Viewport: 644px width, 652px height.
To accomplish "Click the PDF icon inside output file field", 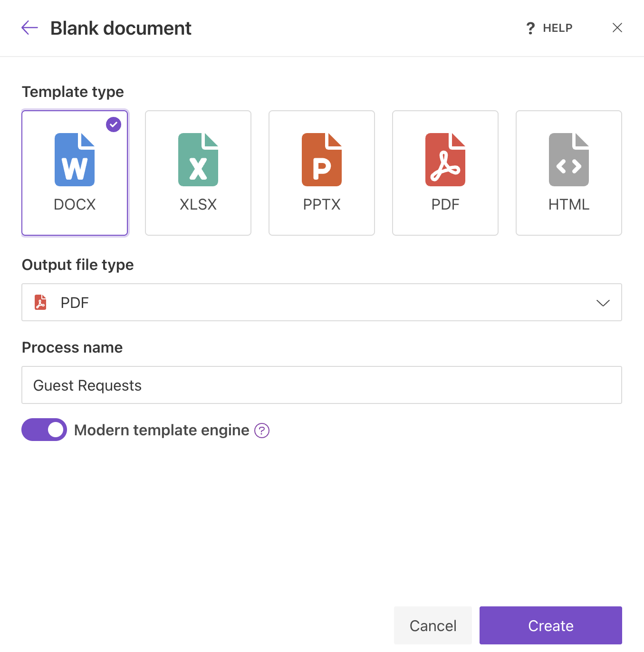I will pos(40,302).
